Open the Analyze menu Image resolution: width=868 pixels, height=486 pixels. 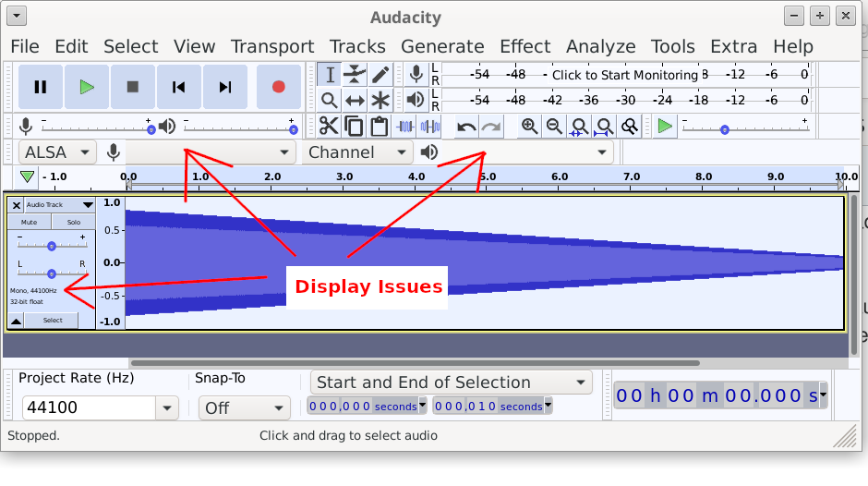pyautogui.click(x=600, y=46)
